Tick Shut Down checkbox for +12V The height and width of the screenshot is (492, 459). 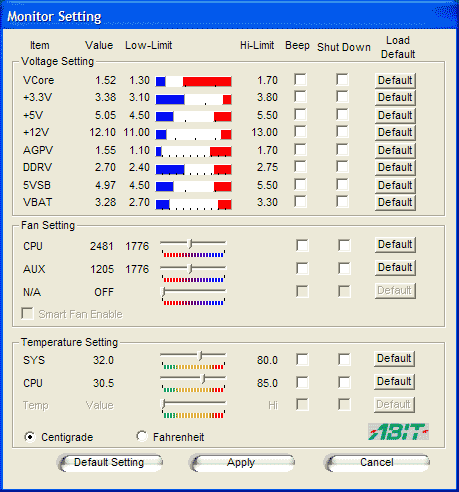[x=342, y=132]
